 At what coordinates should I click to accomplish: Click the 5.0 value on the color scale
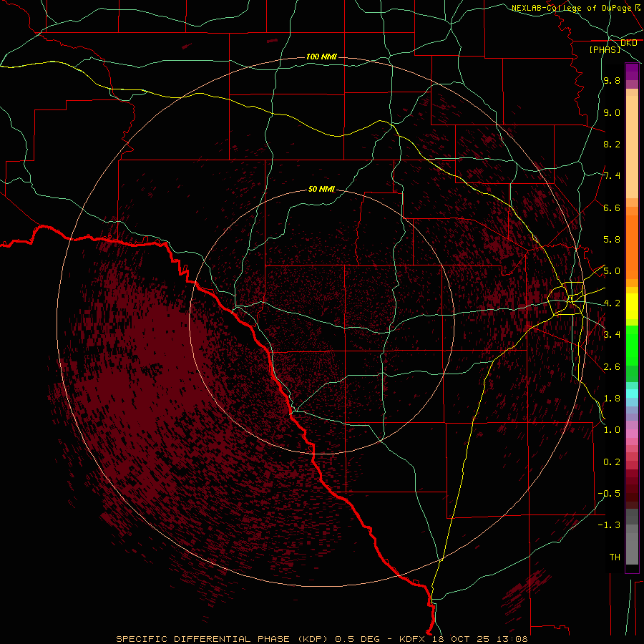coord(612,271)
